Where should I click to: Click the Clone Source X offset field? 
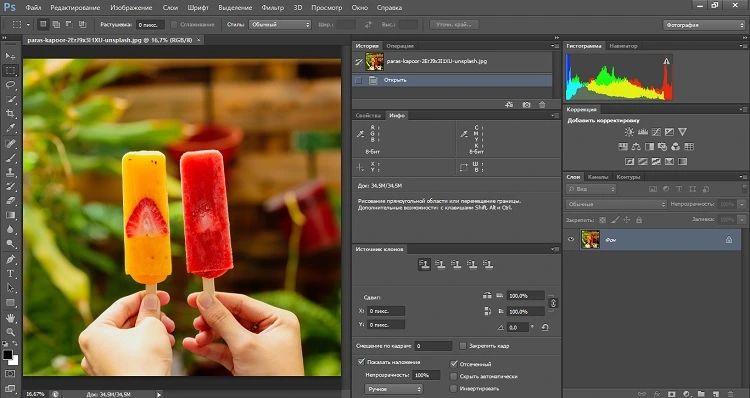pyautogui.click(x=386, y=311)
